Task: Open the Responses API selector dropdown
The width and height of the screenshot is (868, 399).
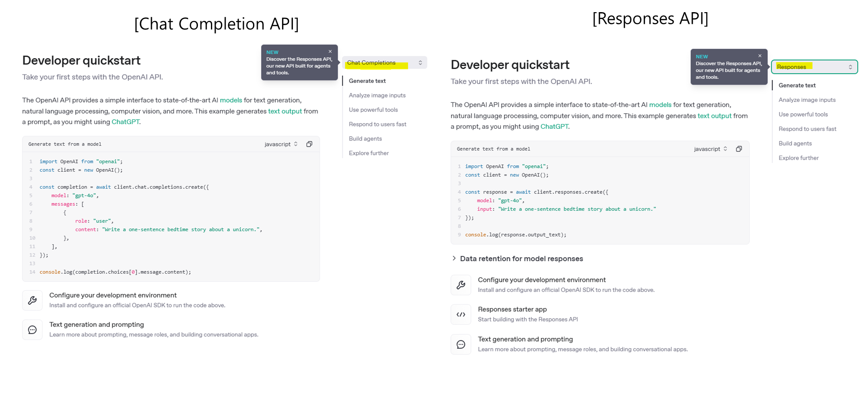Action: pyautogui.click(x=815, y=67)
